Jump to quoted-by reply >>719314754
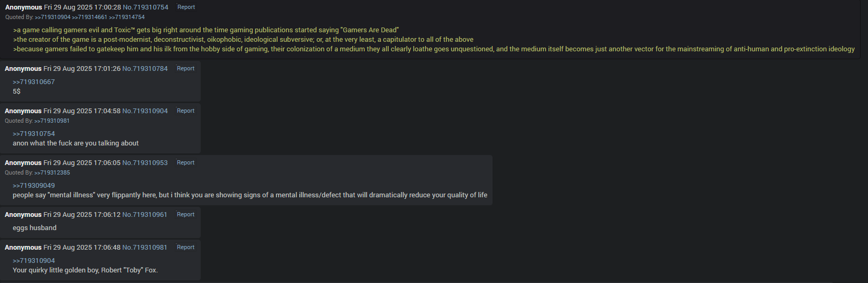 click(x=127, y=17)
